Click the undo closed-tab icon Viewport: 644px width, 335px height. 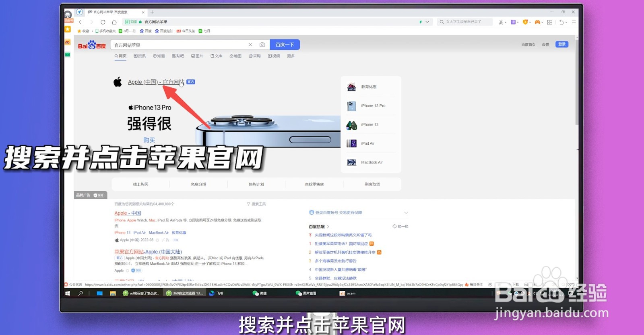(561, 22)
